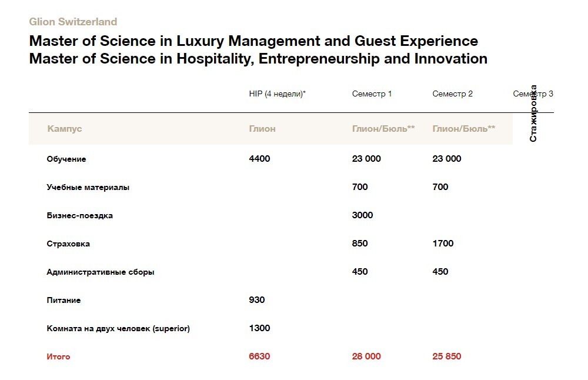Select the Семестр 2 column header

[452, 94]
